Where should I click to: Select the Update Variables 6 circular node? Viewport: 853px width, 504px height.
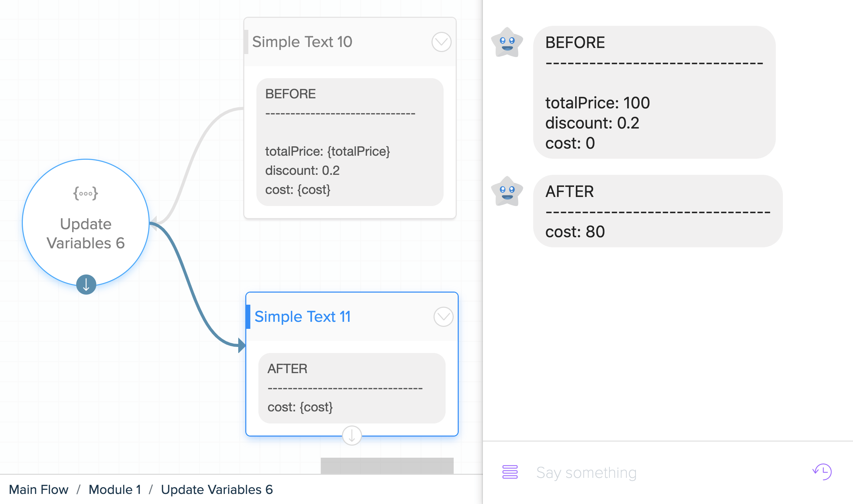tap(86, 222)
